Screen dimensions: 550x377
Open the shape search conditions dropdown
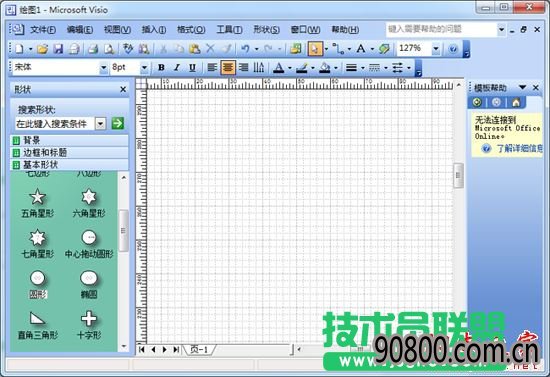click(100, 124)
